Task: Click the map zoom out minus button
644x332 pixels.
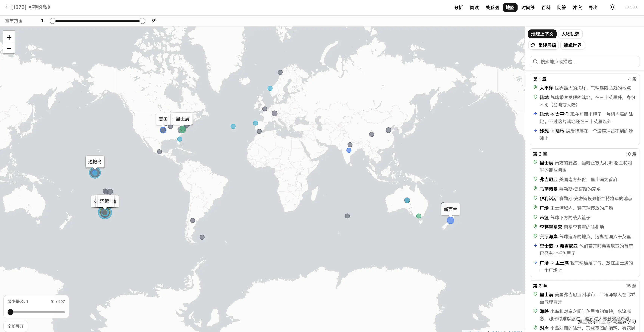Action: 9,48
